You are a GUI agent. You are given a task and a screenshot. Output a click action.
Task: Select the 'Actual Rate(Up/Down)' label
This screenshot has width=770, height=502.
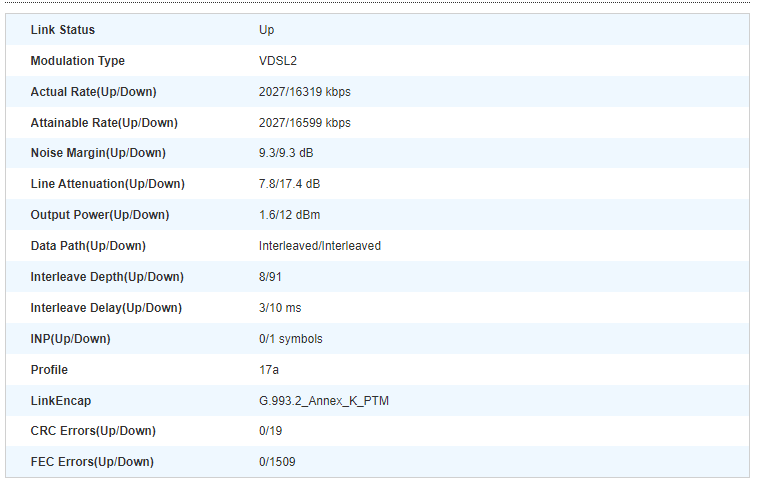pyautogui.click(x=93, y=92)
